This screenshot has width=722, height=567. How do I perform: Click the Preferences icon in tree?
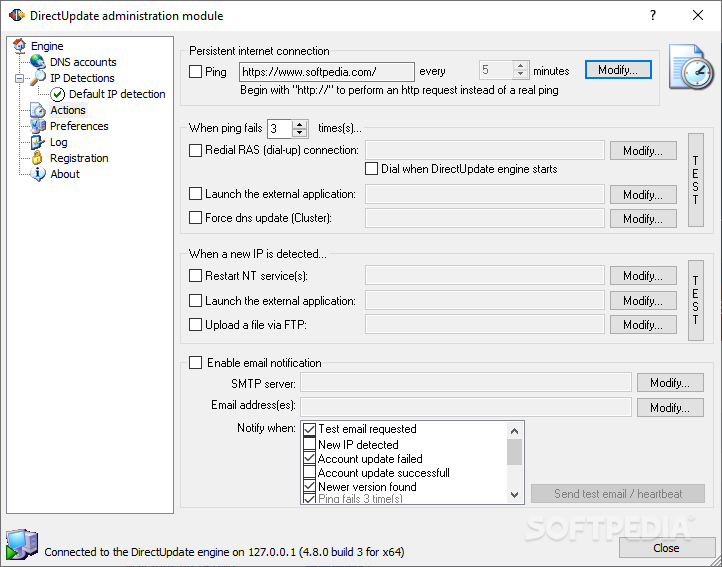[x=38, y=126]
